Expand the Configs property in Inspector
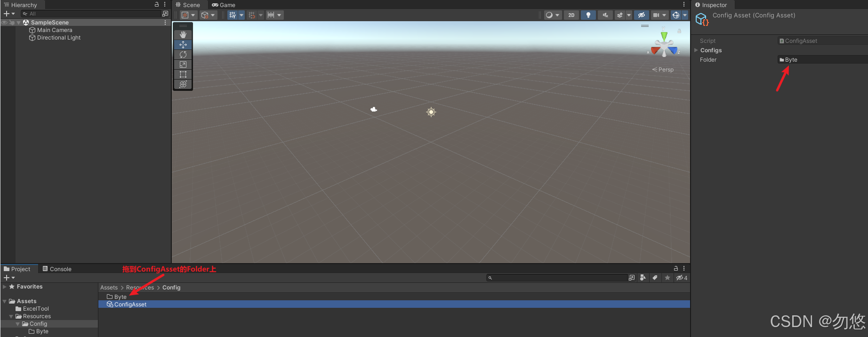Screen dimensions: 868x337 [x=696, y=50]
